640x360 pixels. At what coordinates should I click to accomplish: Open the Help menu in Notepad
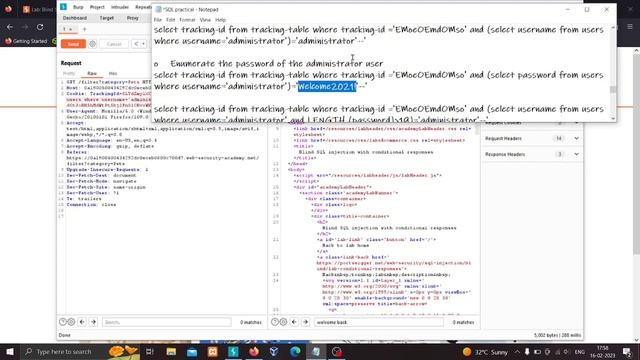(220, 20)
